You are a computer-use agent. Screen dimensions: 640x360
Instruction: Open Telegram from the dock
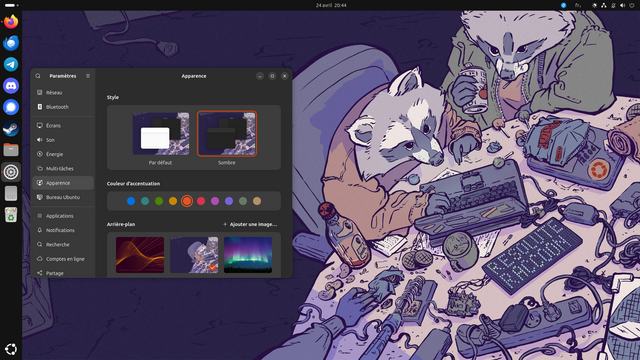[x=11, y=64]
